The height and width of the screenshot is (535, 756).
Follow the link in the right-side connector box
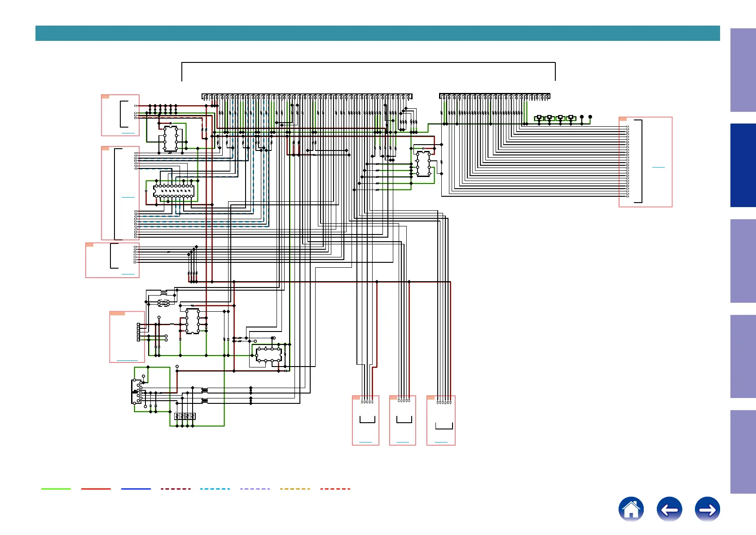pos(658,167)
